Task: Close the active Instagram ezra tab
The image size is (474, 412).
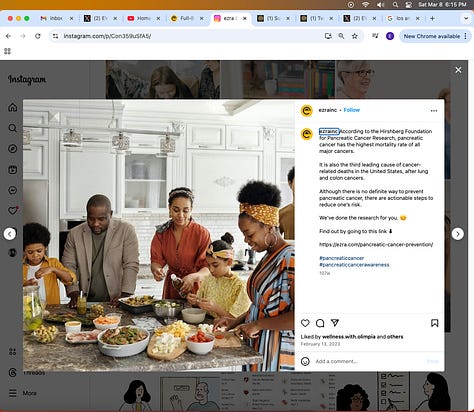Action: [245, 18]
